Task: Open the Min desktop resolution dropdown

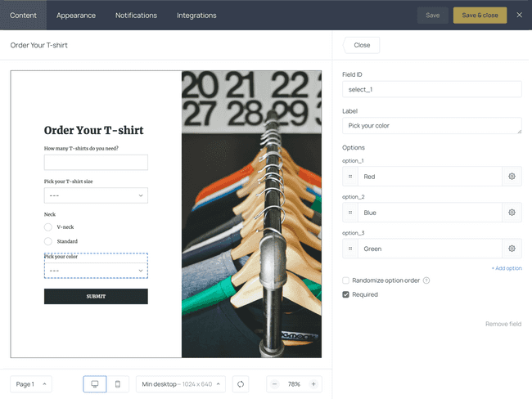Action: point(181,384)
